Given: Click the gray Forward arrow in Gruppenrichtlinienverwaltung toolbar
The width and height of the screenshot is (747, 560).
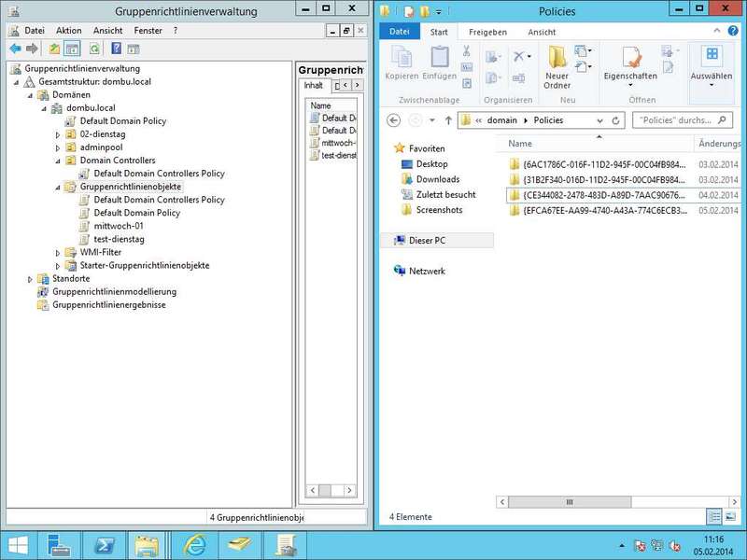Looking at the screenshot, I should point(32,49).
